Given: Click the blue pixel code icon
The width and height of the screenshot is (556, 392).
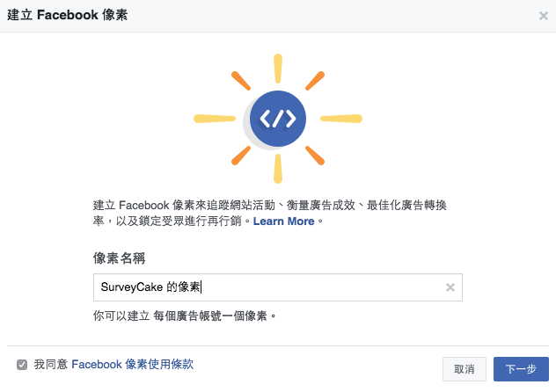Looking at the screenshot, I should tap(277, 118).
